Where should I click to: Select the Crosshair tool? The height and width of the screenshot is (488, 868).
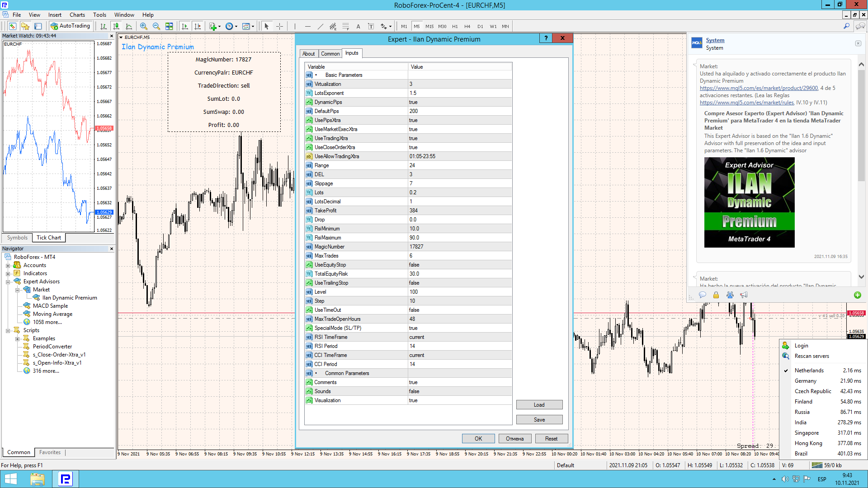point(280,26)
